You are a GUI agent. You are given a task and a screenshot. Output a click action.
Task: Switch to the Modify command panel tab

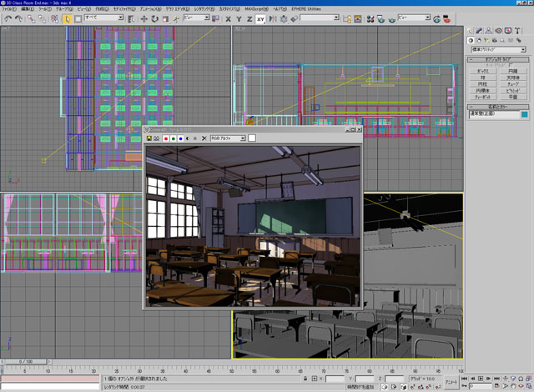[x=479, y=31]
